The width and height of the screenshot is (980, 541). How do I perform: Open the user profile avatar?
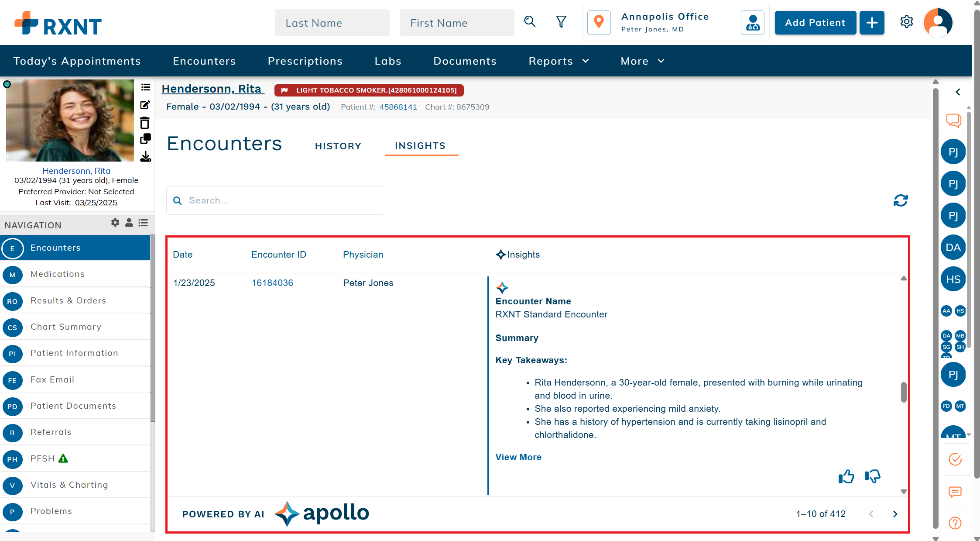(x=938, y=23)
